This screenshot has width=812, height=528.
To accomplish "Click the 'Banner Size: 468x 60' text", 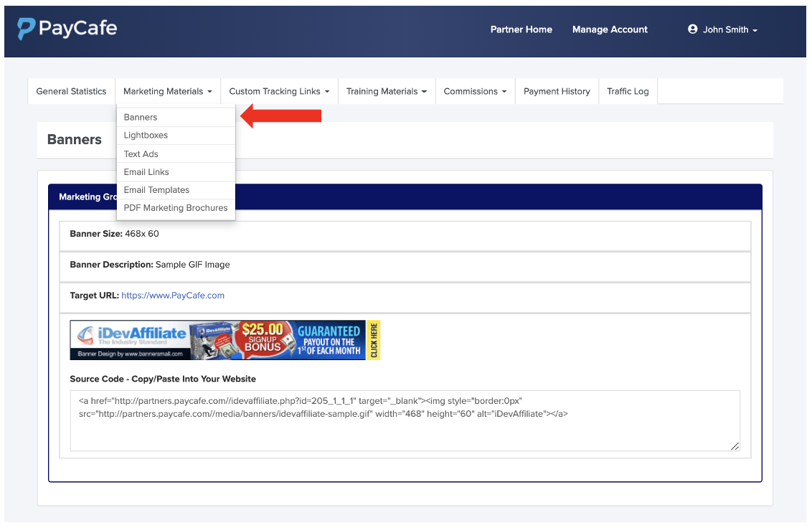I will [115, 234].
